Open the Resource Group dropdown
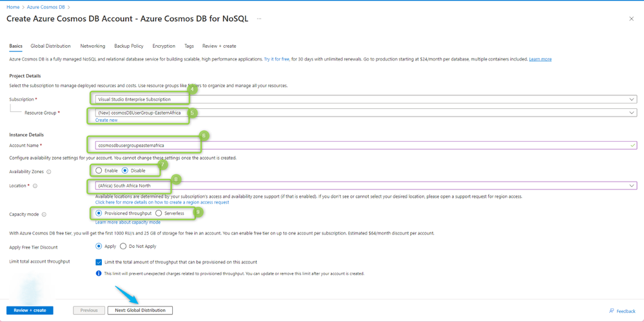 pyautogui.click(x=366, y=113)
